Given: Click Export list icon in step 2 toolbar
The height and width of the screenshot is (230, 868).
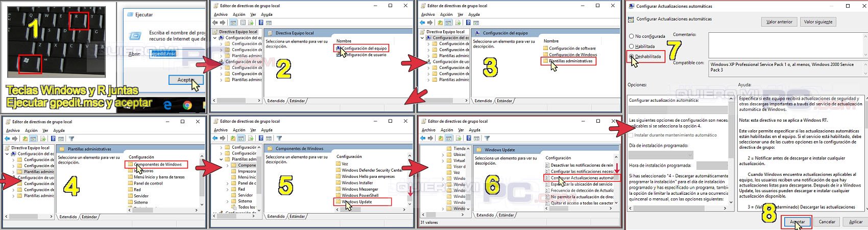Looking at the screenshot, I should [x=251, y=22].
